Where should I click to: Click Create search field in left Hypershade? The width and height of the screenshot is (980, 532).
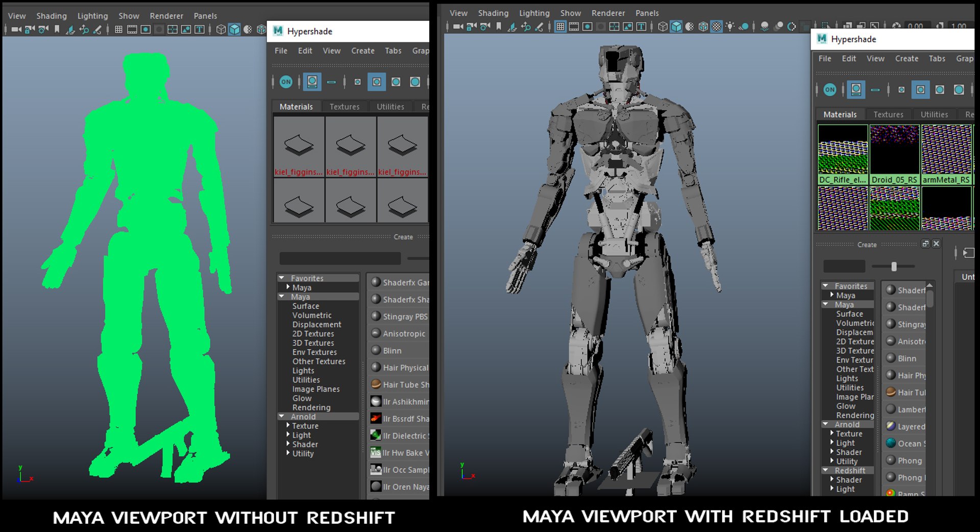pos(340,258)
